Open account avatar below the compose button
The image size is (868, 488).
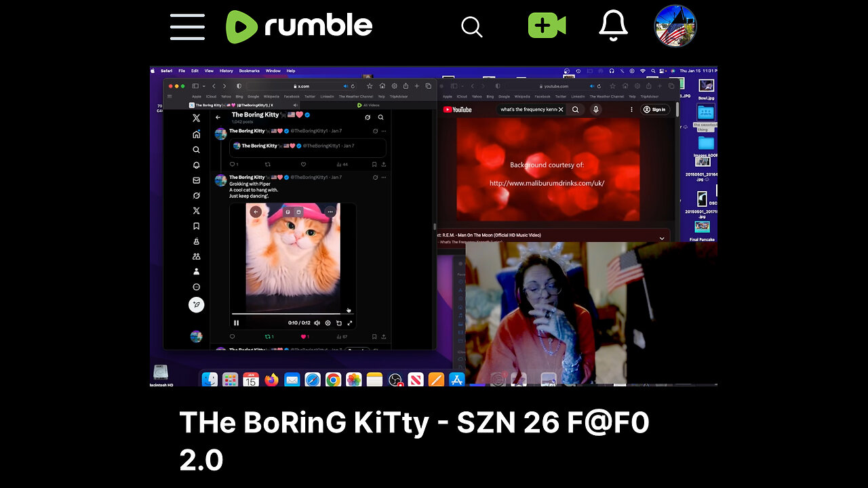coord(196,336)
